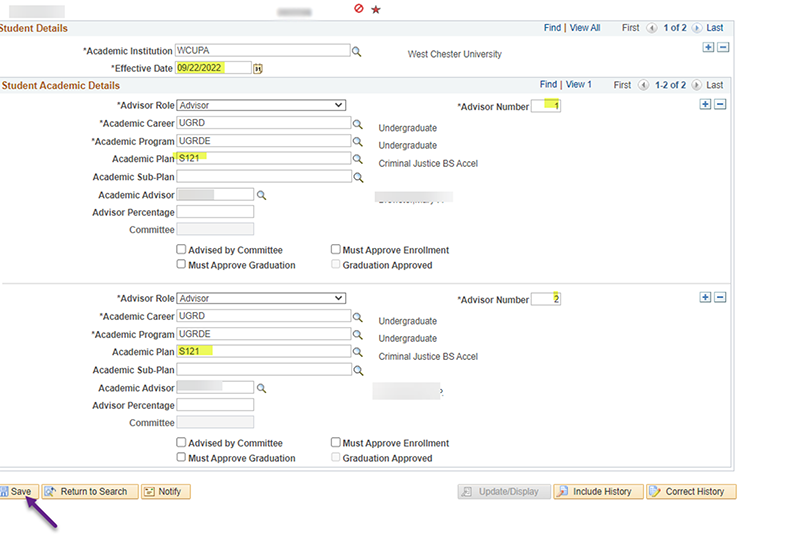Toggle second Must Approve Enrollment checkbox
Viewport: 800px width, 546px height.
(x=336, y=443)
